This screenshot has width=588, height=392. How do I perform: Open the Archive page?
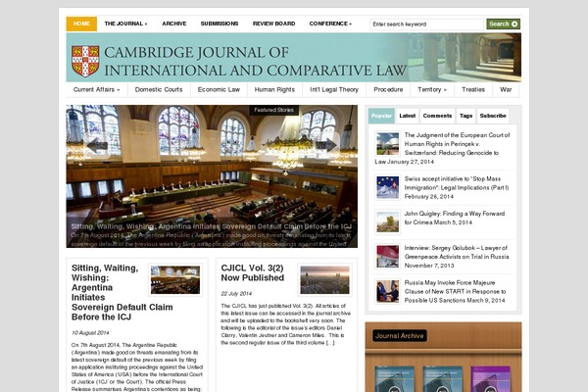click(x=174, y=24)
